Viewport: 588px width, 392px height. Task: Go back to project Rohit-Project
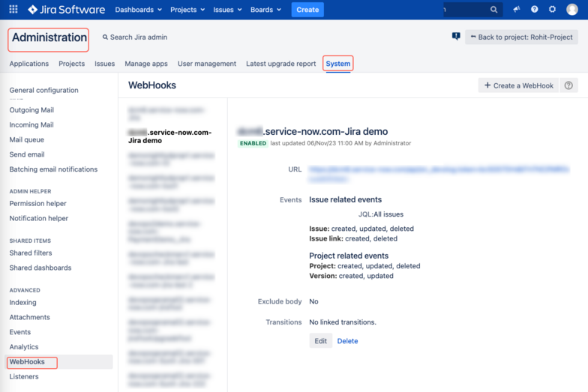click(x=522, y=37)
